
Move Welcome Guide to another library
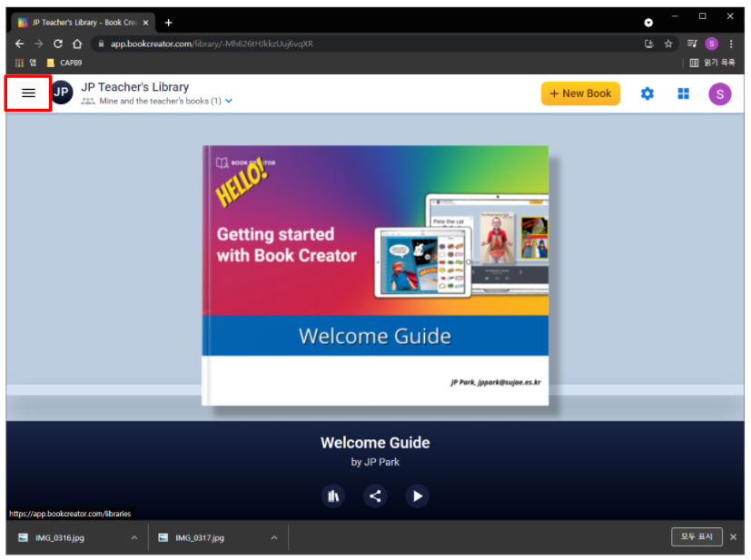click(x=333, y=496)
